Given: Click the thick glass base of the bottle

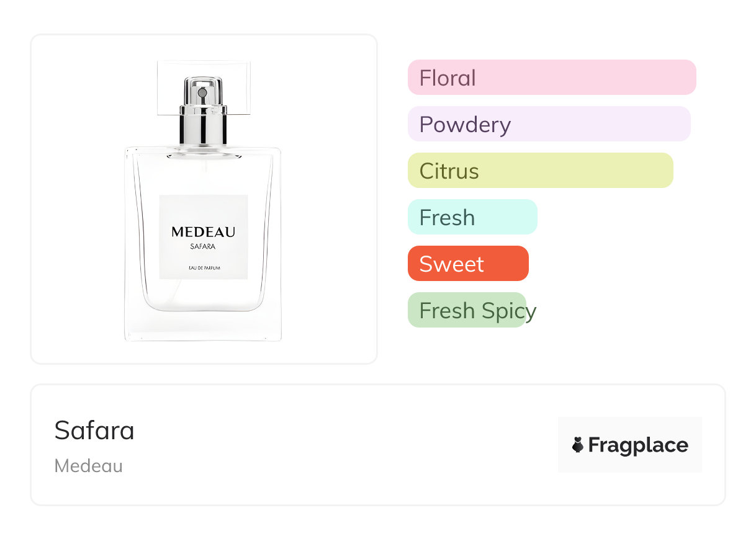Looking at the screenshot, I should click(x=203, y=324).
